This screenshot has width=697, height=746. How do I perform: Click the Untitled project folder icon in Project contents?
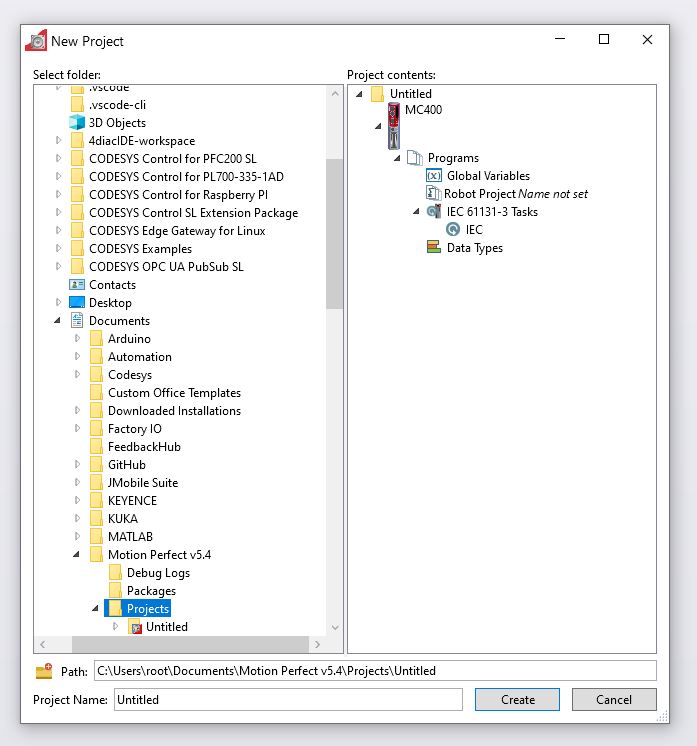[377, 94]
